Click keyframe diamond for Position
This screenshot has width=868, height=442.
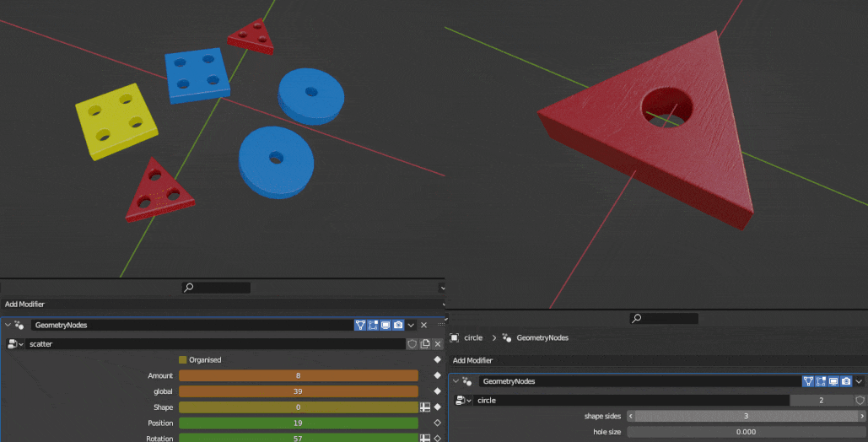point(437,423)
